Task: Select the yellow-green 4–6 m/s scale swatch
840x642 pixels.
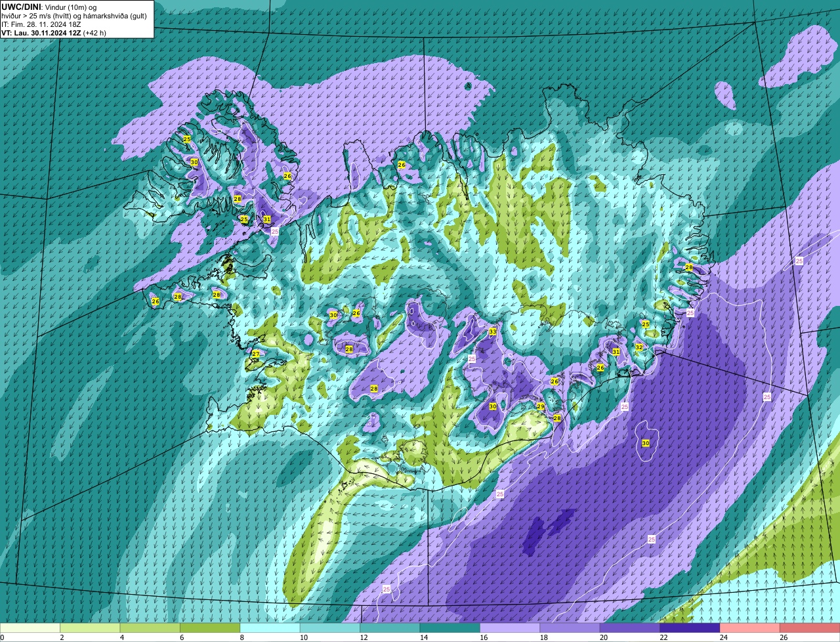Action: click(150, 628)
